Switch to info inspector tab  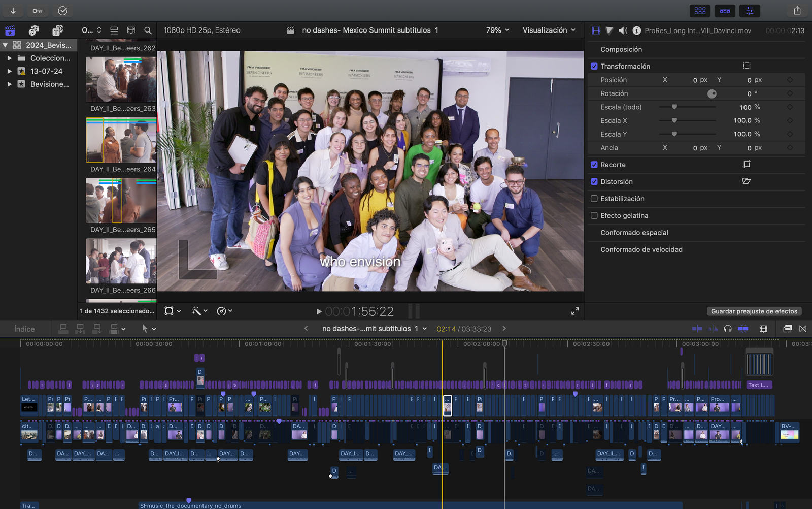pos(636,30)
